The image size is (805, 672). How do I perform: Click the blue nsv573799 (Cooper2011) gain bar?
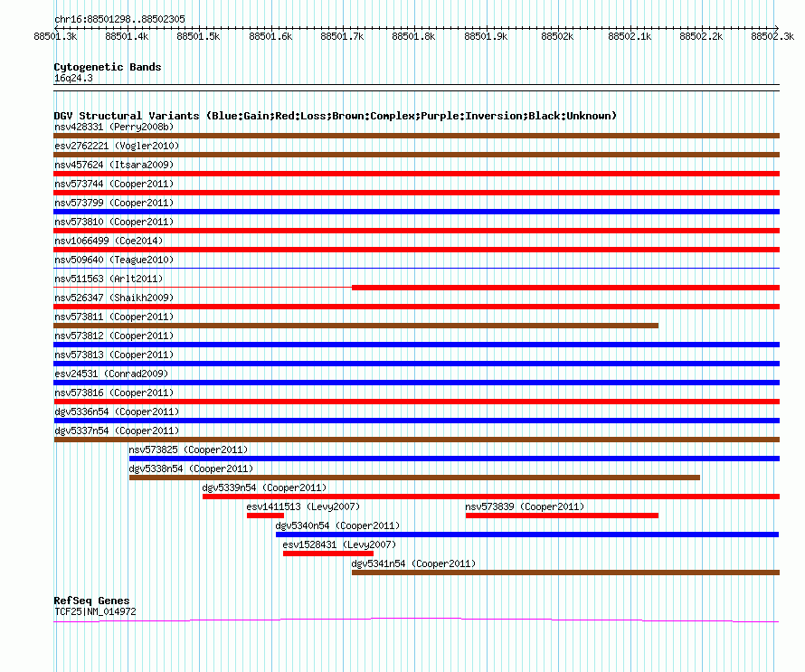click(x=416, y=212)
